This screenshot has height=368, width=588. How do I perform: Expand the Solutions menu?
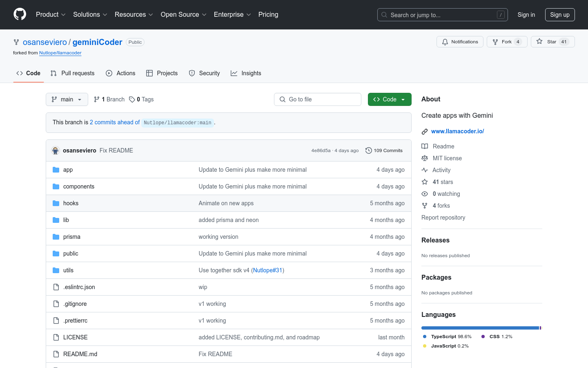click(90, 14)
